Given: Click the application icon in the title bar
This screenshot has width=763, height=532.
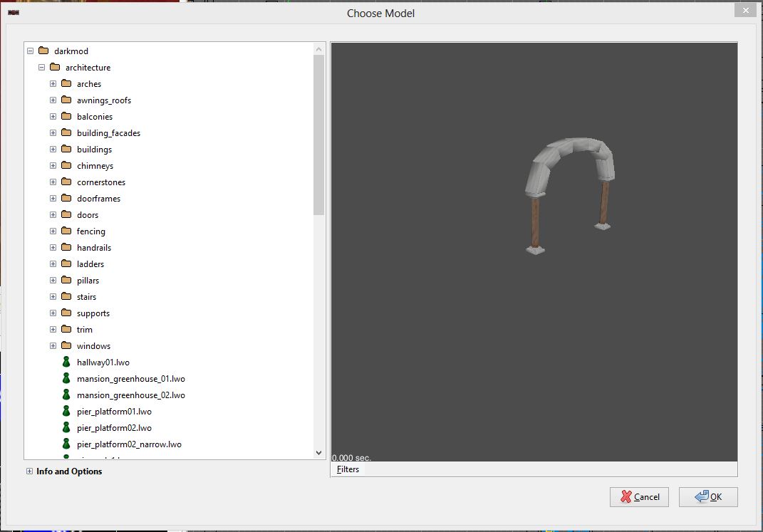Looking at the screenshot, I should [13, 12].
